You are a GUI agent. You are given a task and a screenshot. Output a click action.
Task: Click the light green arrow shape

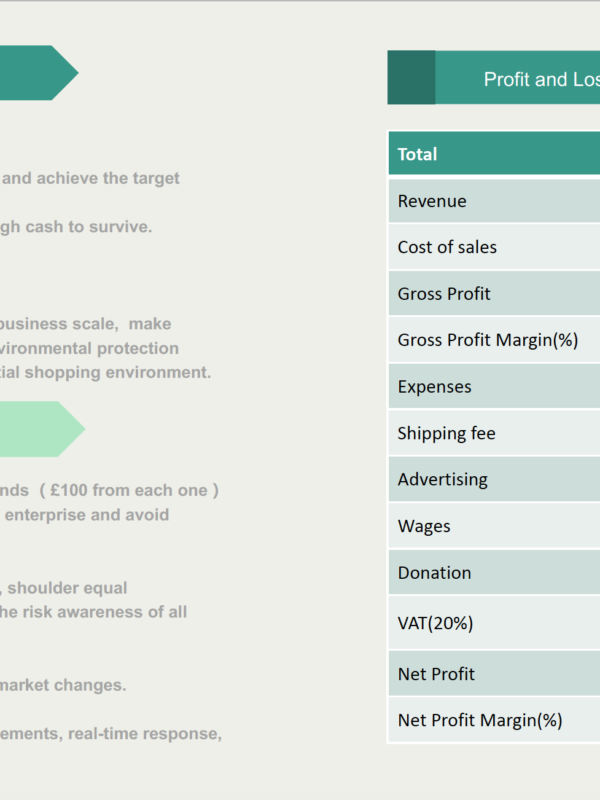[42, 429]
